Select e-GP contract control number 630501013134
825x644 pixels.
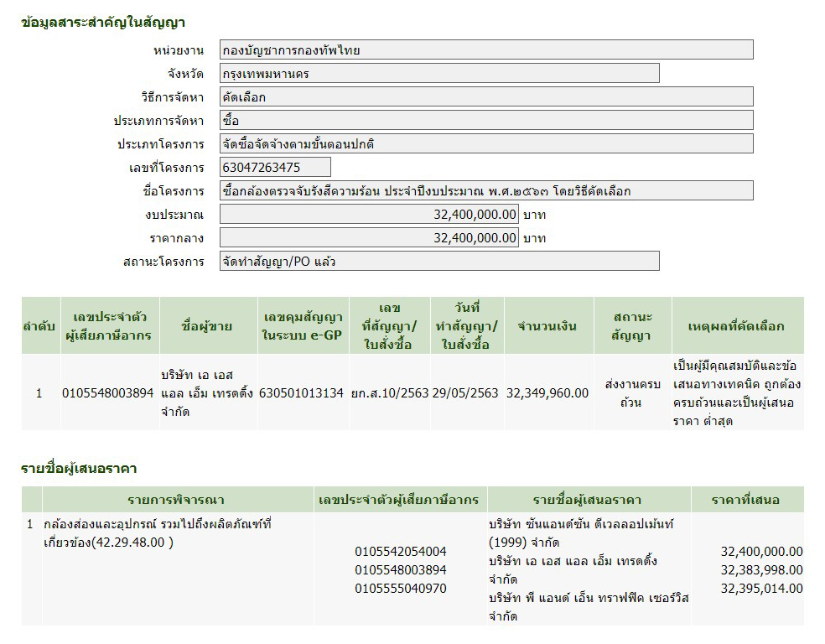pos(301,393)
